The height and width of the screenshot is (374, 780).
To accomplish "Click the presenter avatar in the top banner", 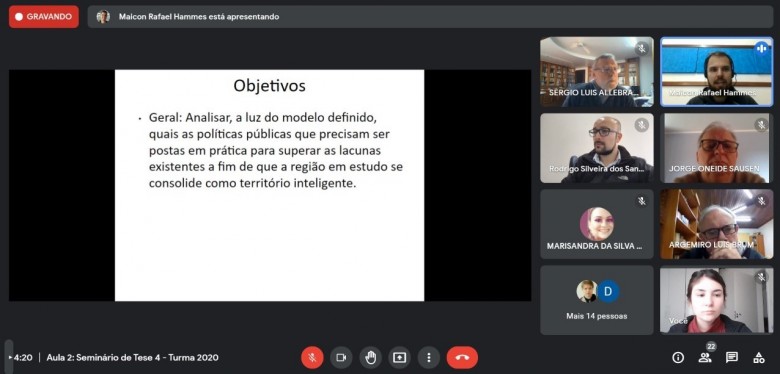I will point(103,16).
